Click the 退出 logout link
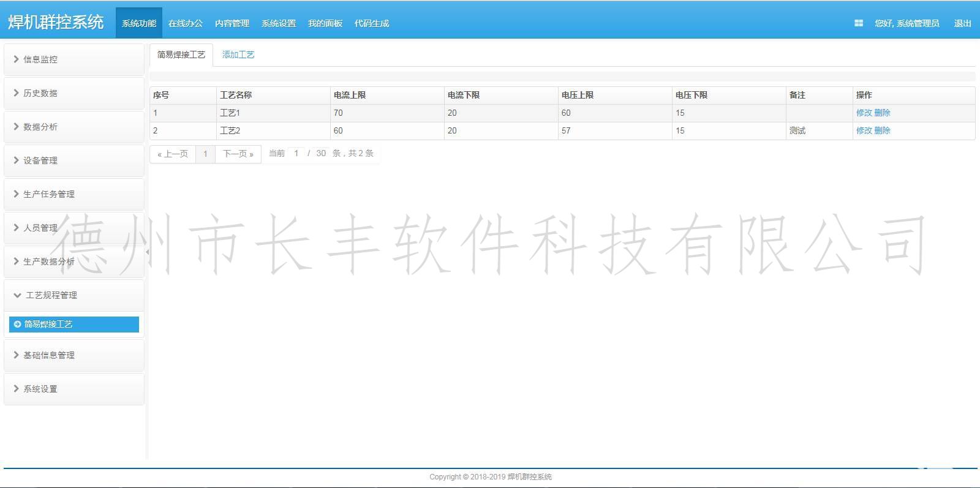Screen dimensions: 980x488 pyautogui.click(x=962, y=23)
